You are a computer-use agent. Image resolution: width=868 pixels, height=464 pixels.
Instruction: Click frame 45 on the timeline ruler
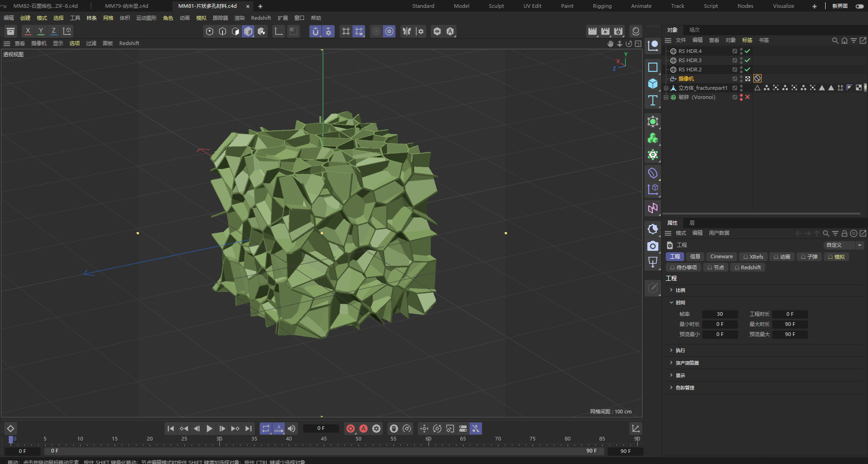[x=324, y=439]
